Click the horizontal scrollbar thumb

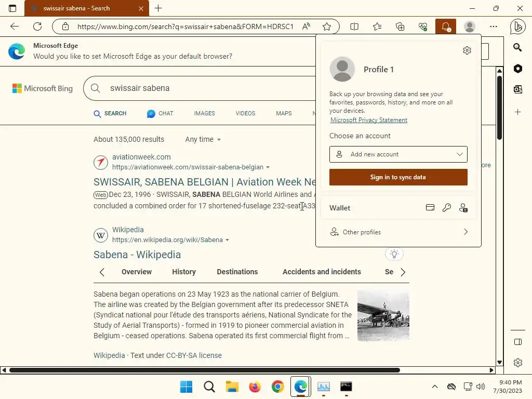click(205, 370)
